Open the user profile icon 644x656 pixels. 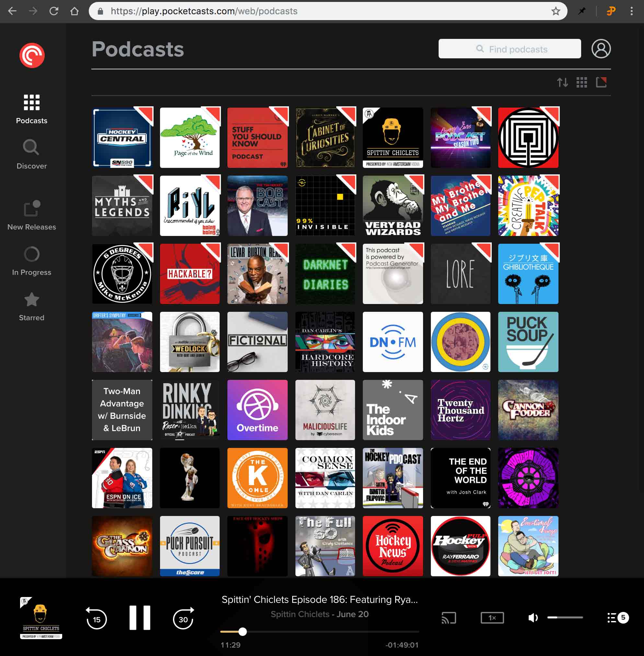[x=601, y=49]
